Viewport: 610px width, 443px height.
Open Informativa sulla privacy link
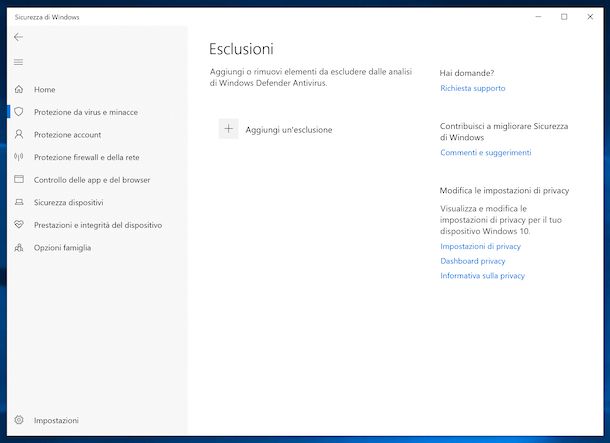(x=482, y=276)
